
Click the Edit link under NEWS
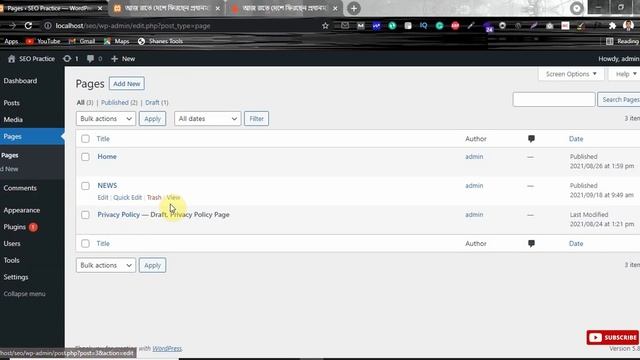click(103, 198)
